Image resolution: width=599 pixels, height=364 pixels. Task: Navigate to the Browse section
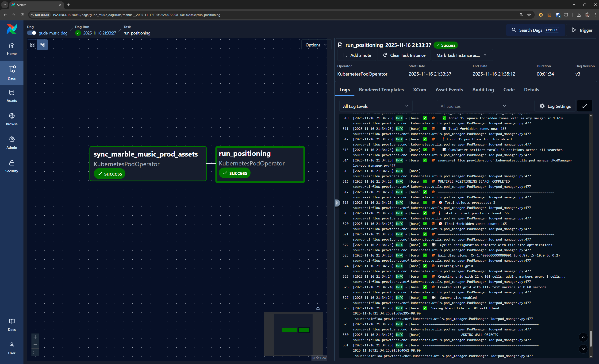pos(12,119)
